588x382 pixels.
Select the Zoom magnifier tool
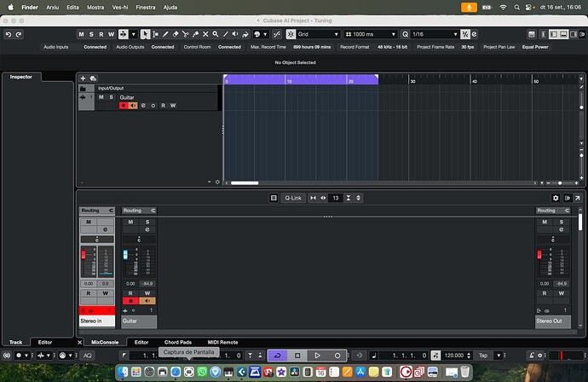click(x=216, y=34)
